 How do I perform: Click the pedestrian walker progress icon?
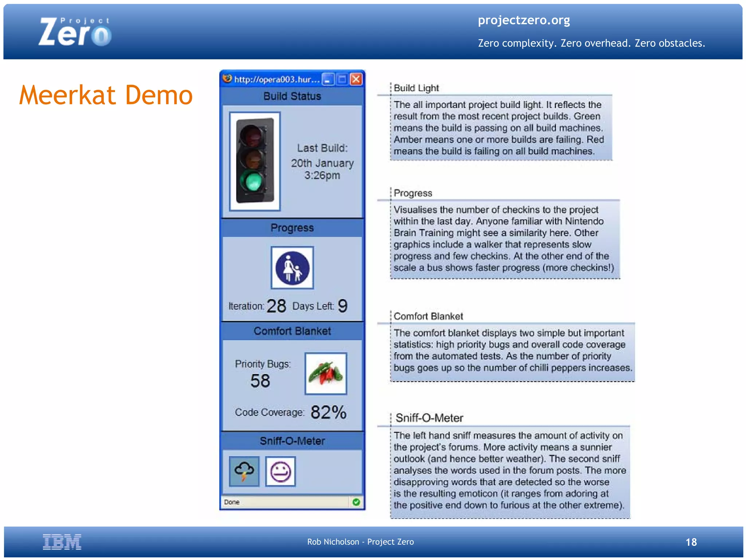point(292,268)
